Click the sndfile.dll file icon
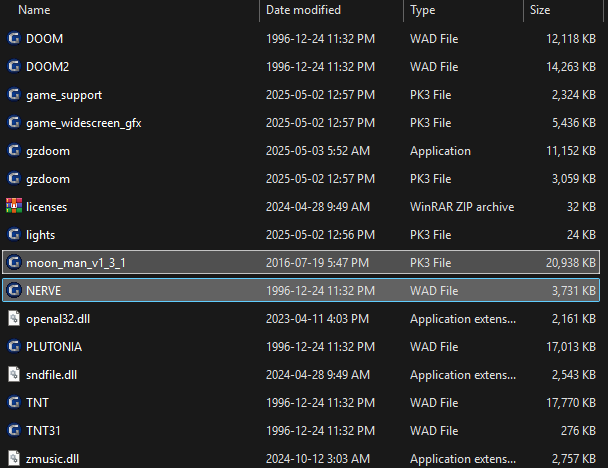Image resolution: width=608 pixels, height=468 pixels. tap(14, 375)
